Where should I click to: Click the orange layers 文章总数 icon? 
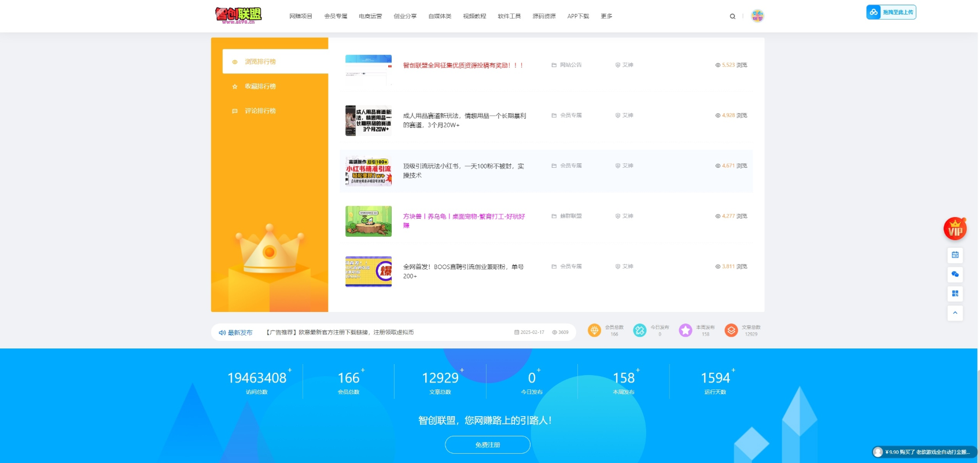coord(731,330)
